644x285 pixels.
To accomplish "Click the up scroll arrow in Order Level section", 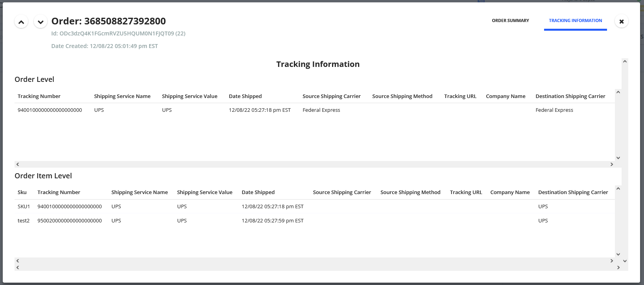I will [618, 92].
